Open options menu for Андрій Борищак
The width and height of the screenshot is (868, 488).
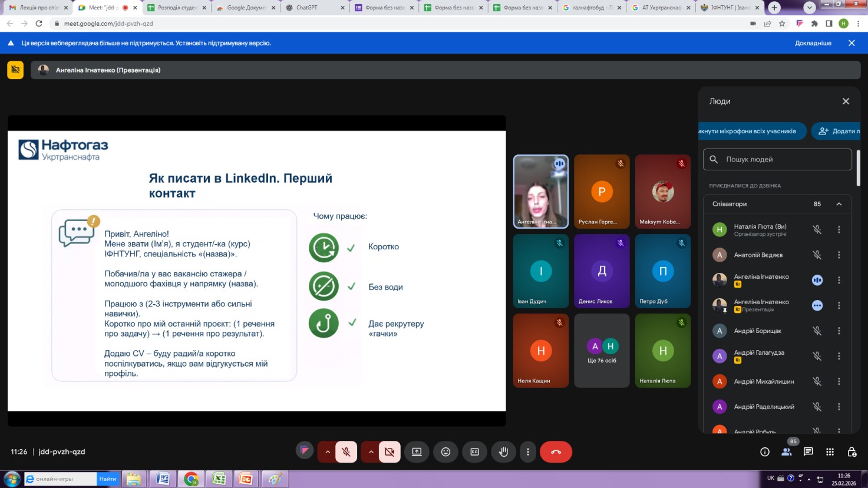(839, 331)
